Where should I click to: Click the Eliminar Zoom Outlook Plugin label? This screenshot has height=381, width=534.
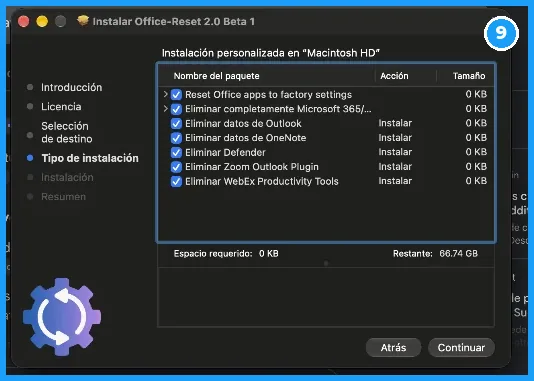click(x=252, y=167)
